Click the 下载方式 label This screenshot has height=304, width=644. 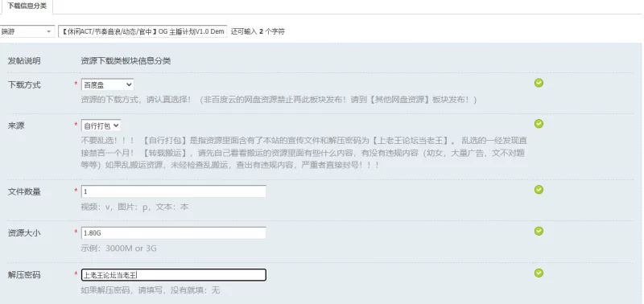coord(24,85)
